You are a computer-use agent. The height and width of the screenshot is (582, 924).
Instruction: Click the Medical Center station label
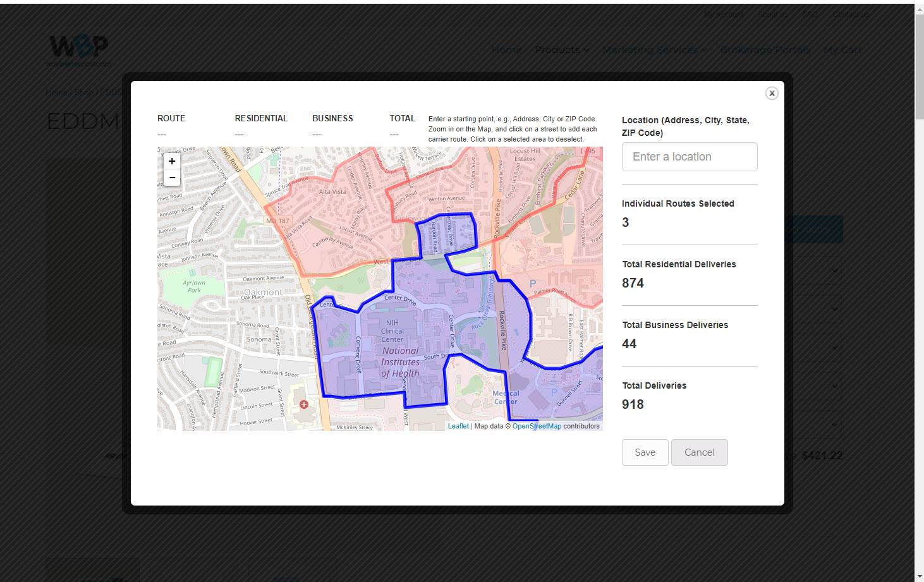point(505,397)
